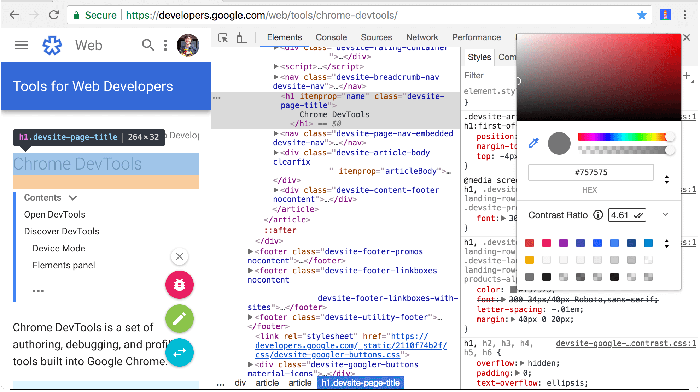
Task: Click the Contrast Ratio info icon
Action: coord(598,215)
